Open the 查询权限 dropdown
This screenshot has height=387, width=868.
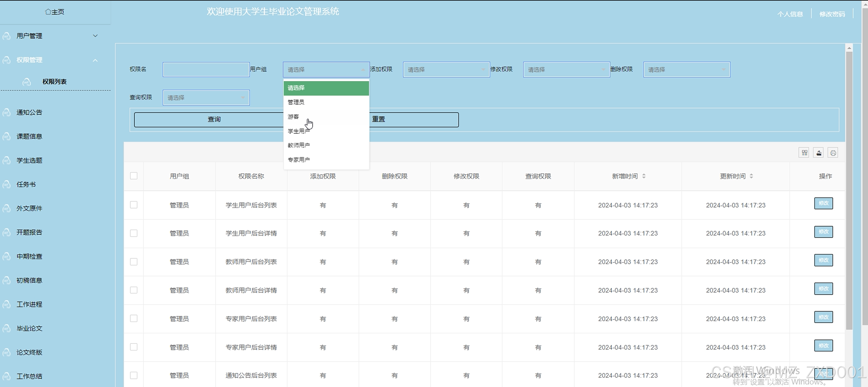206,98
